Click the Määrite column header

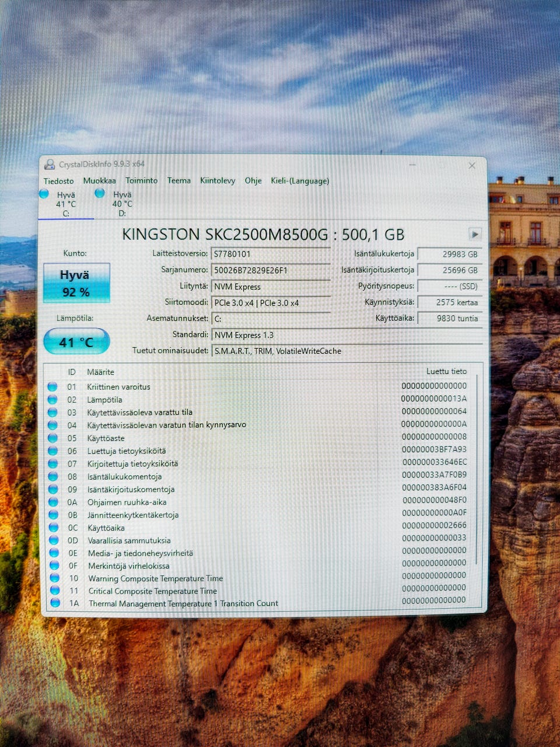[100, 372]
